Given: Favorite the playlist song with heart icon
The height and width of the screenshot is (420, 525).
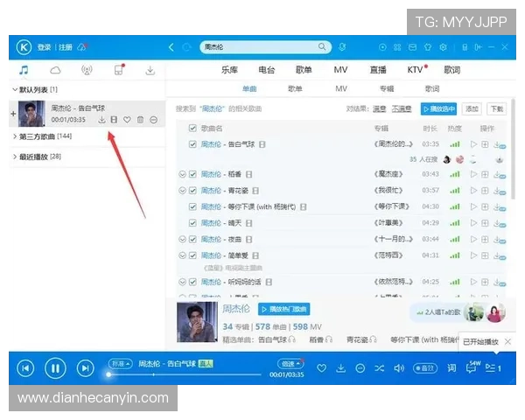Looking at the screenshot, I should pos(127,120).
